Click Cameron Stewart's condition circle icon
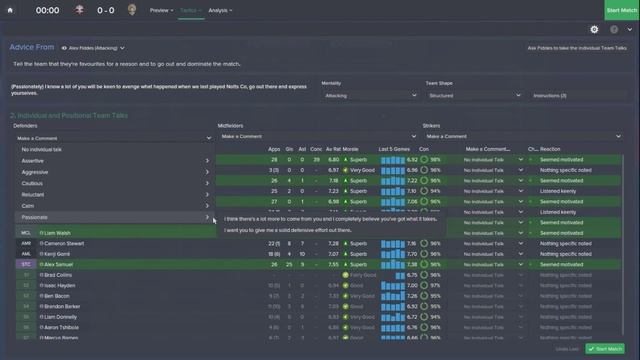Screen dimensions: 640x360 [x=424, y=243]
